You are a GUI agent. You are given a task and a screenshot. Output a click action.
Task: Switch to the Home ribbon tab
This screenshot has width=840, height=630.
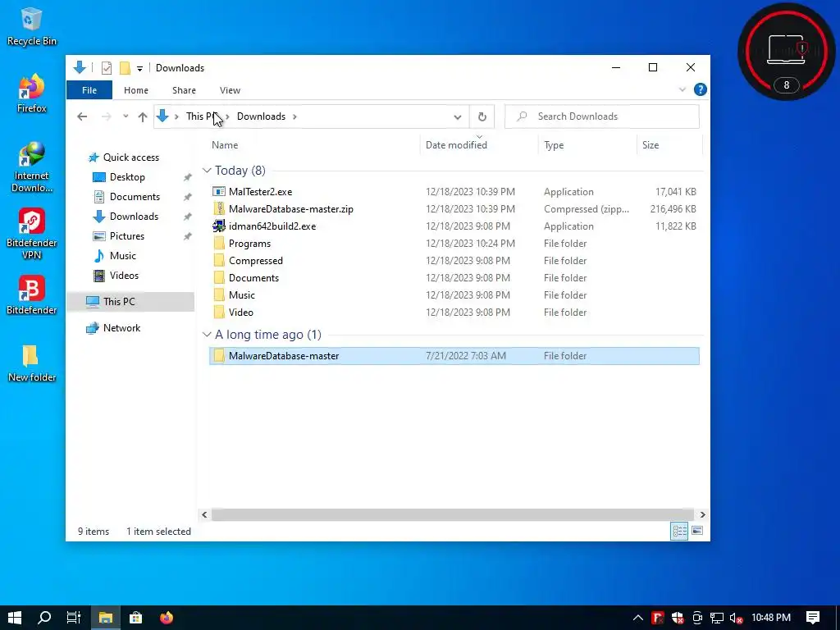click(136, 90)
